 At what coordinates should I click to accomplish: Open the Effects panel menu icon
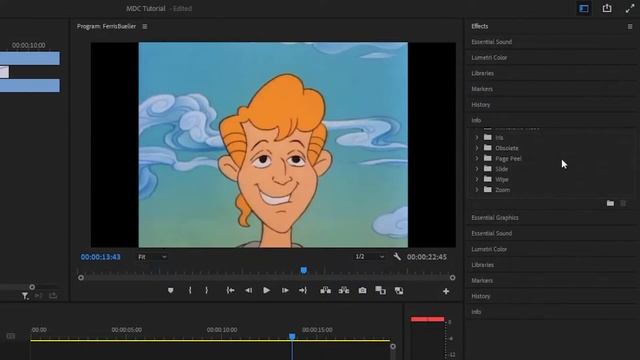point(630,27)
